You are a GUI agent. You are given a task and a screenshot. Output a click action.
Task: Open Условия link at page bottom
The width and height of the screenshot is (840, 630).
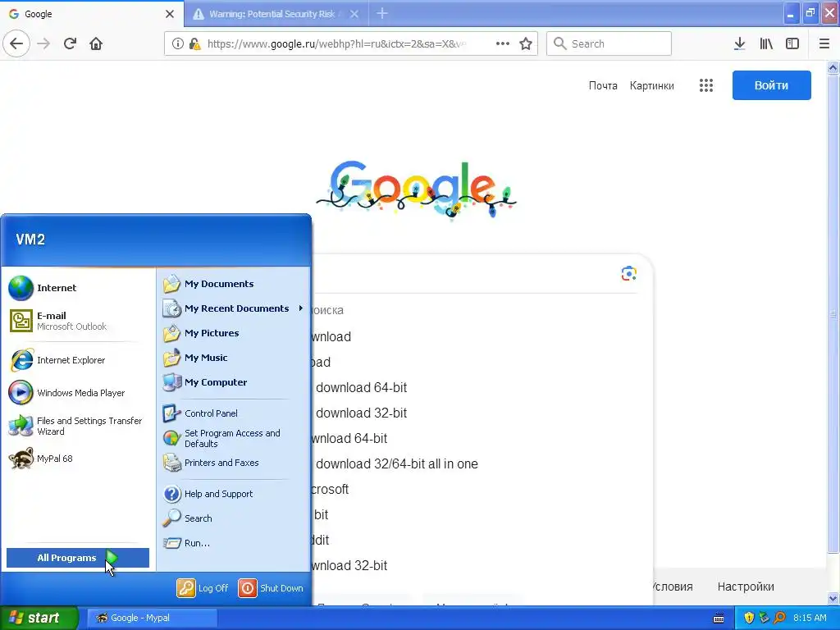click(x=673, y=587)
